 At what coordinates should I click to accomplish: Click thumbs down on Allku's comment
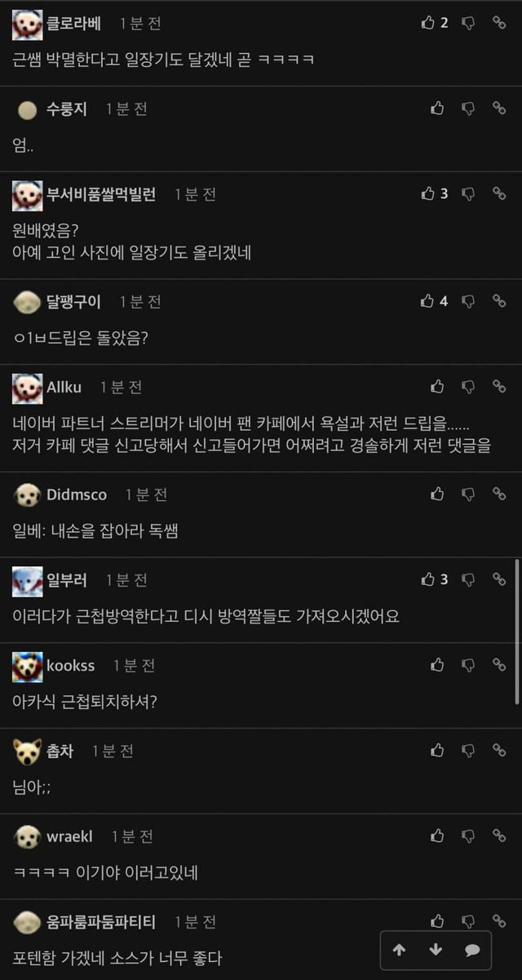(x=468, y=387)
